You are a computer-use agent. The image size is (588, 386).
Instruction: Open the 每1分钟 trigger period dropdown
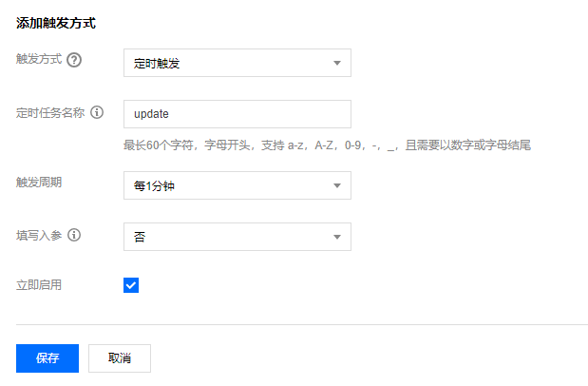pos(237,185)
